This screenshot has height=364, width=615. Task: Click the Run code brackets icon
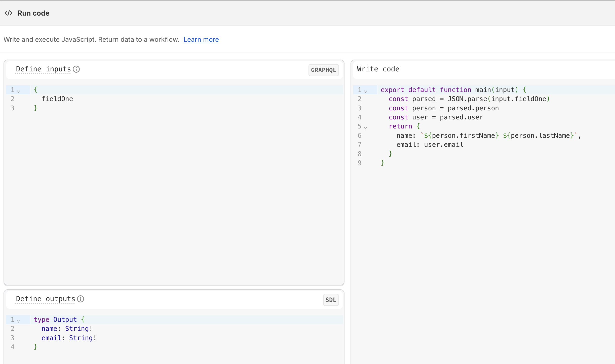point(9,13)
